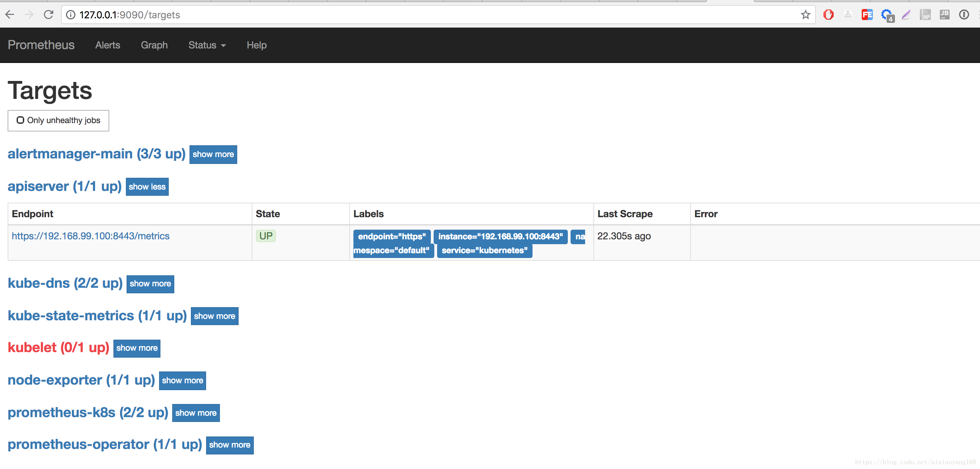The width and height of the screenshot is (980, 469).
Task: Go back to the previous page
Action: click(x=10, y=15)
